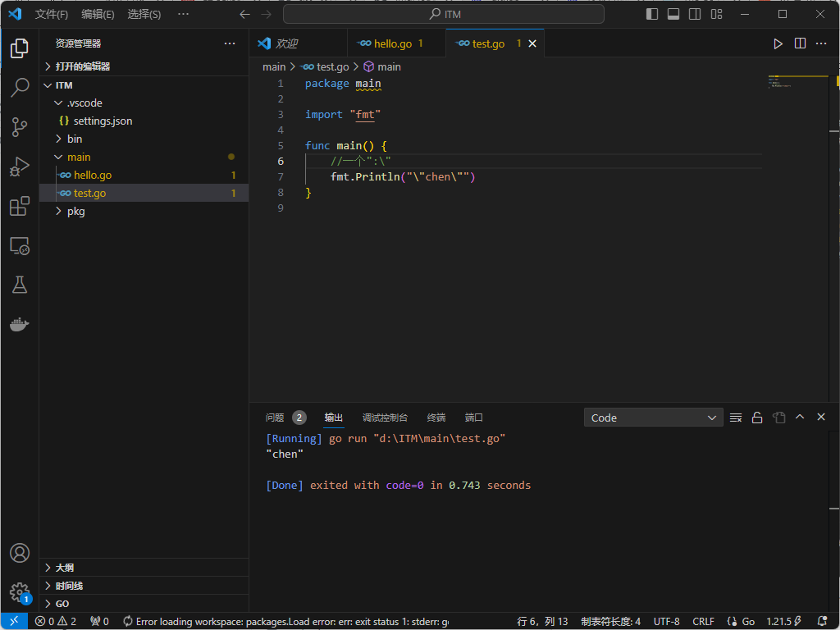Switch to the 终端 panel tab
The image size is (840, 630).
coord(436,418)
